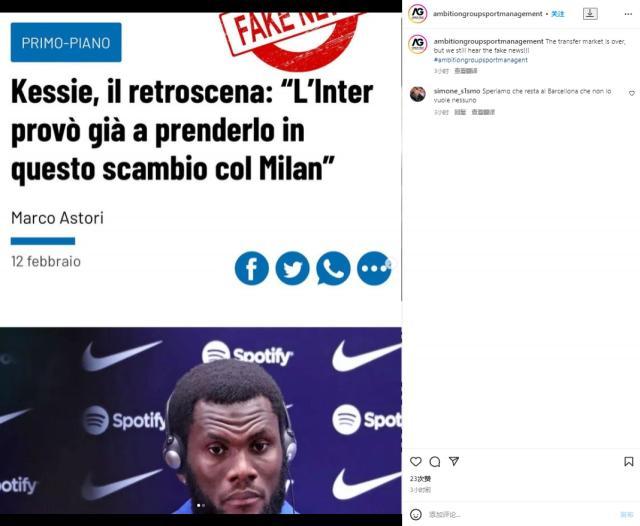Open the comment bubble icon
The width and height of the screenshot is (640, 526).
click(435, 462)
